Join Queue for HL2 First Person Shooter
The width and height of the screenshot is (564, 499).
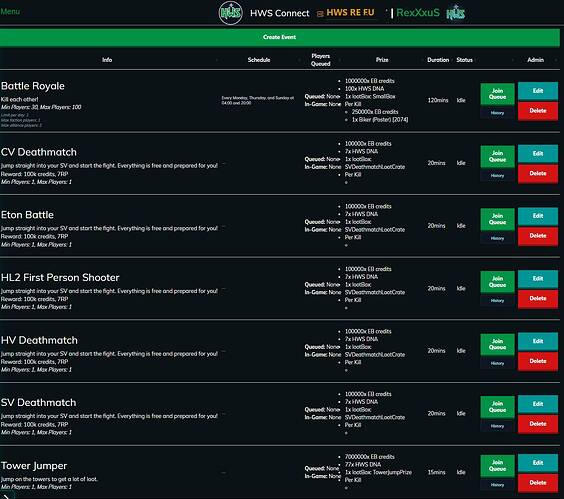(x=497, y=282)
